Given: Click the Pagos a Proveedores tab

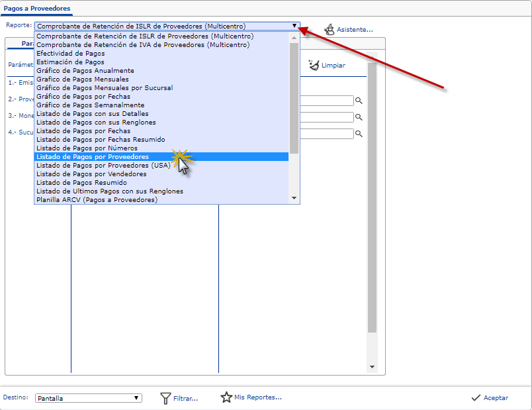Looking at the screenshot, I should click(36, 8).
